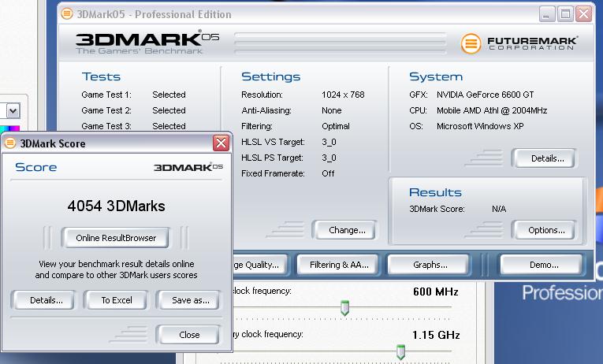
Task: Open the Graphs tool
Action: coord(429,265)
